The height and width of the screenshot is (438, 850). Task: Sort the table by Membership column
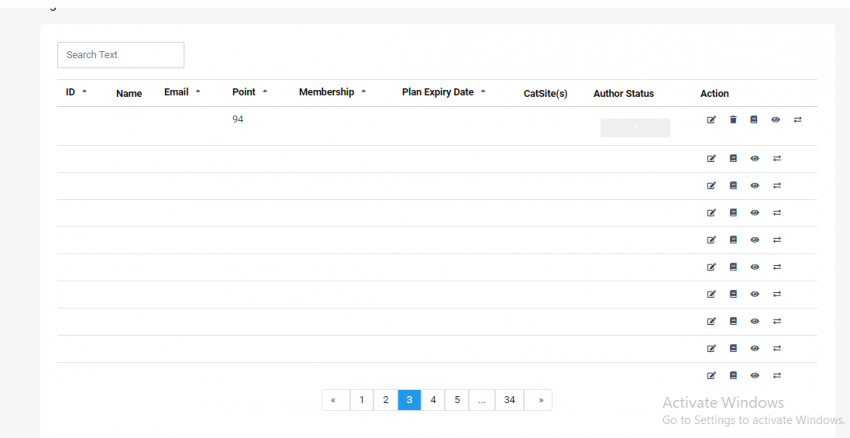[x=332, y=92]
